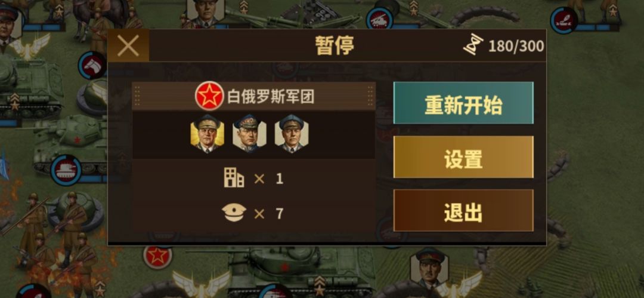The image size is (644, 298).
Task: Open the 设置 settings button
Action: pos(463,157)
